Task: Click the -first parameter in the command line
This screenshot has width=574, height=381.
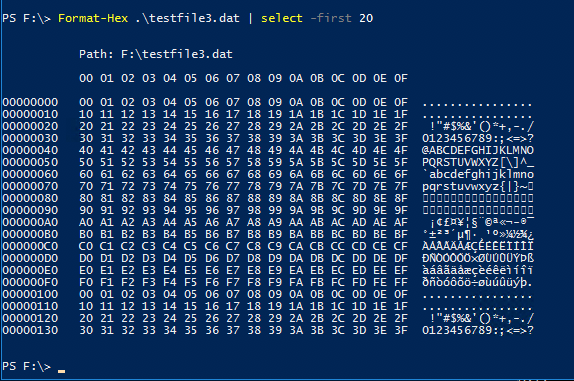Action: tap(331, 18)
